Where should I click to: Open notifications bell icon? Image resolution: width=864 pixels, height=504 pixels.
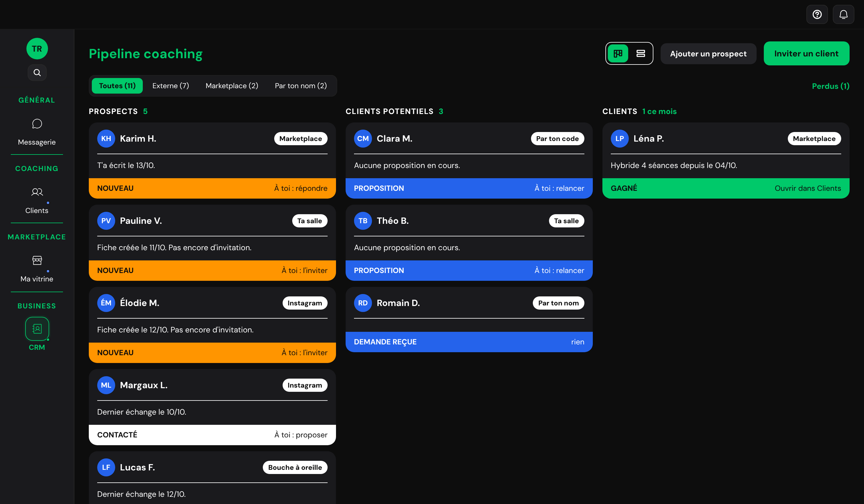843,14
